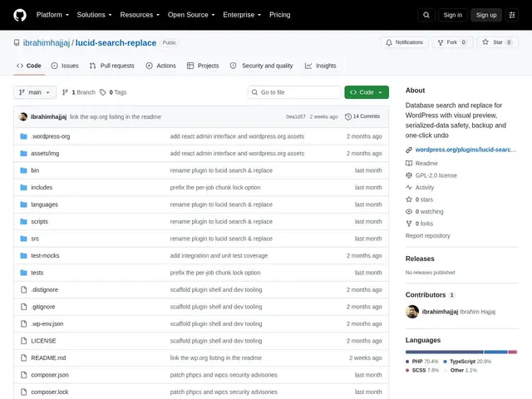Viewport: 532px width, 399px height.
Task: Click the composer.json file icon
Action: click(23, 375)
